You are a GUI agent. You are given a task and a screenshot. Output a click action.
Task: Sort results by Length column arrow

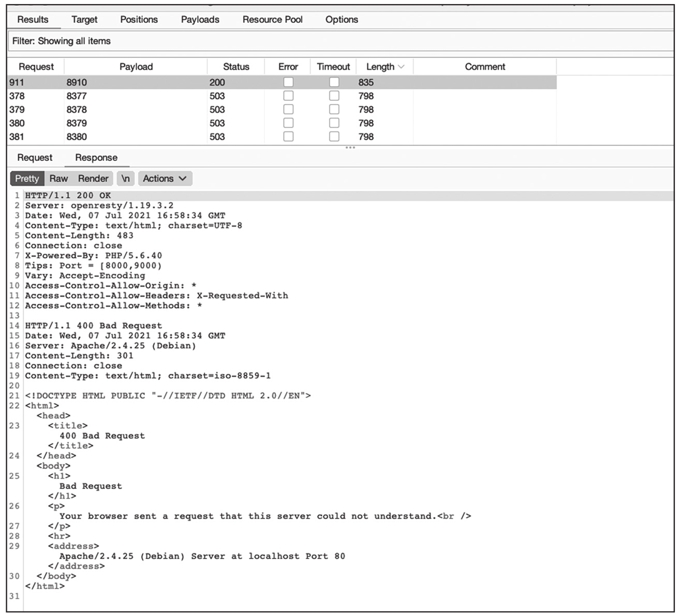coord(402,67)
